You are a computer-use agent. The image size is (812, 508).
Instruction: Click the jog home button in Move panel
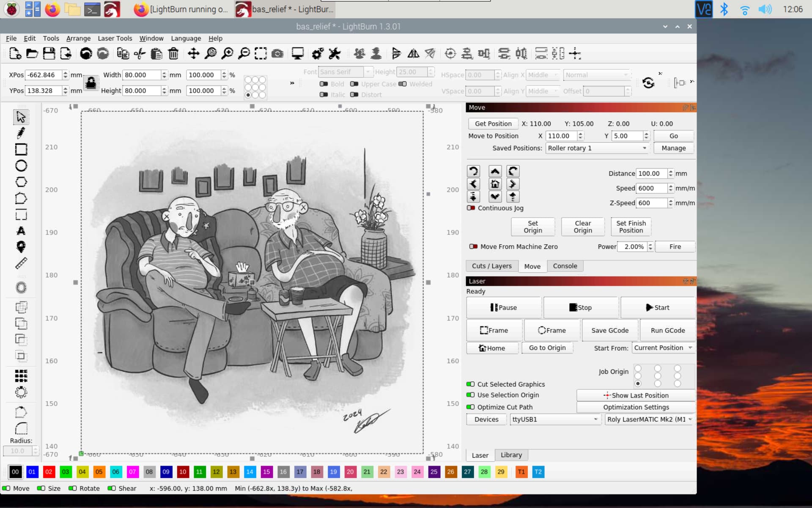[x=495, y=184]
